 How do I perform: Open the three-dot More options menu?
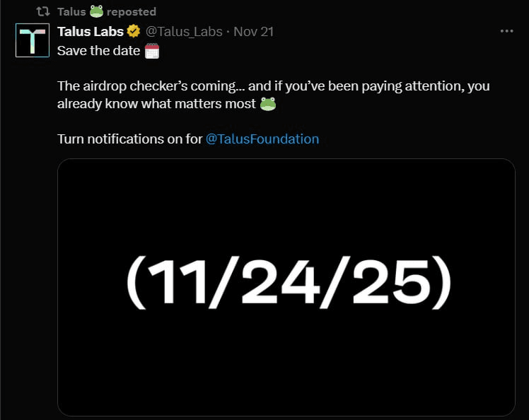[x=506, y=32]
